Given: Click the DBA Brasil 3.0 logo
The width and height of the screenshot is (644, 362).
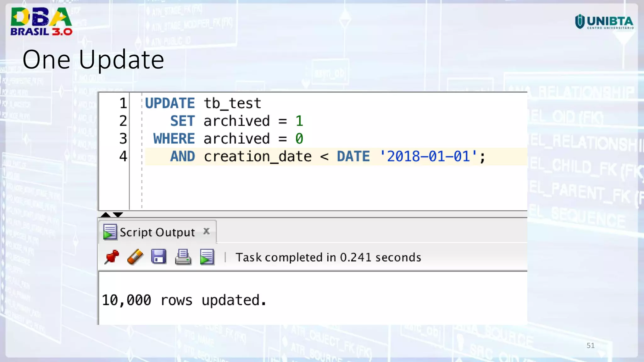Looking at the screenshot, I should [41, 21].
